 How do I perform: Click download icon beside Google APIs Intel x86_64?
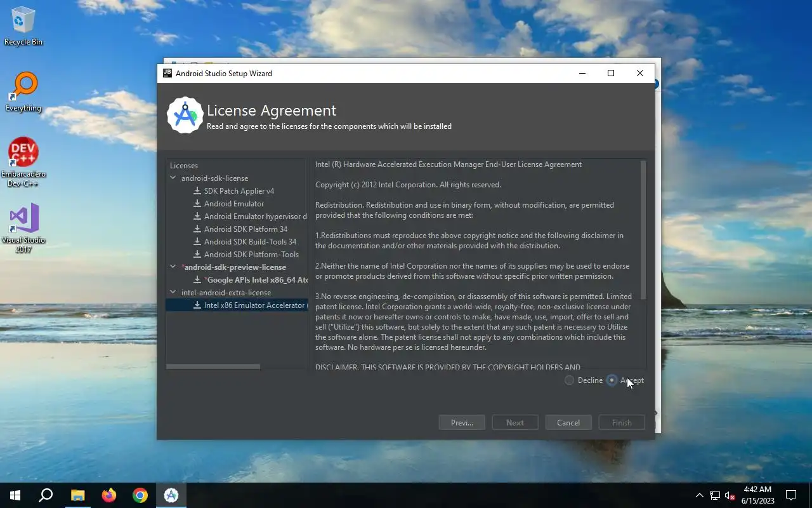pos(197,280)
